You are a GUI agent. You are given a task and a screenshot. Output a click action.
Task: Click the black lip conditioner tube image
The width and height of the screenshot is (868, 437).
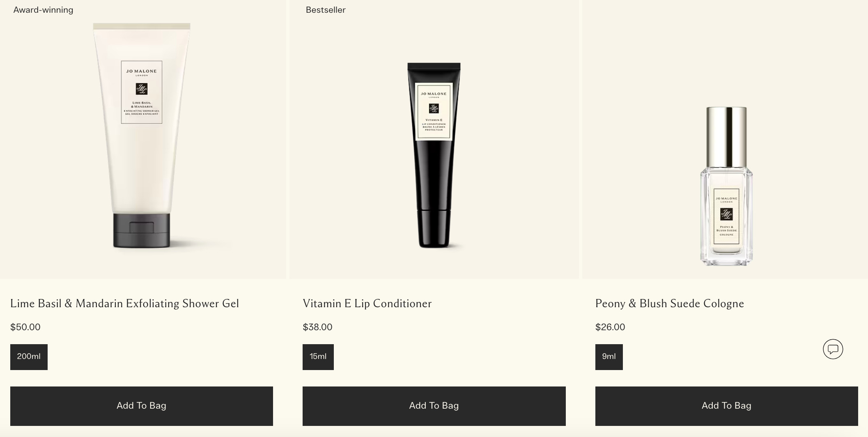click(434, 155)
